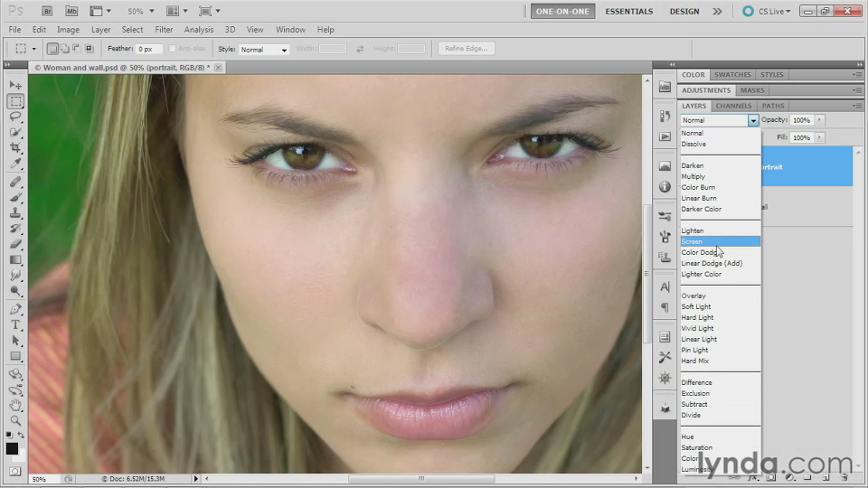Choose Soft Light blend mode
868x488 pixels.
click(x=721, y=306)
